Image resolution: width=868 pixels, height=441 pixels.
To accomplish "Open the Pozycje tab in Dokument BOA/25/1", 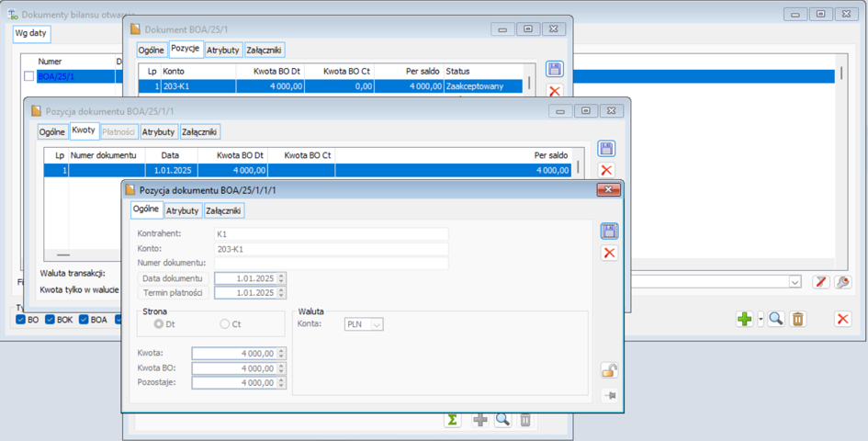I will click(x=186, y=49).
